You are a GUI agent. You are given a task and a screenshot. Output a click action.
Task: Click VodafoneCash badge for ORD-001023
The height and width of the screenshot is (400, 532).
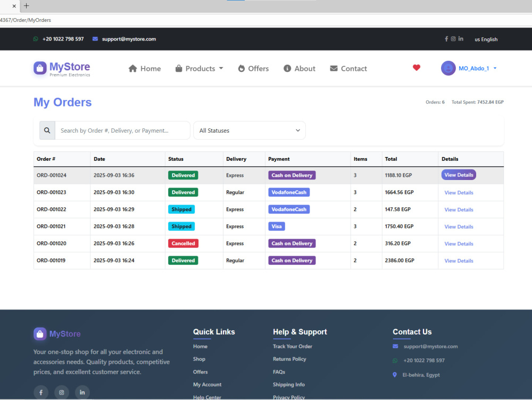[x=289, y=192]
